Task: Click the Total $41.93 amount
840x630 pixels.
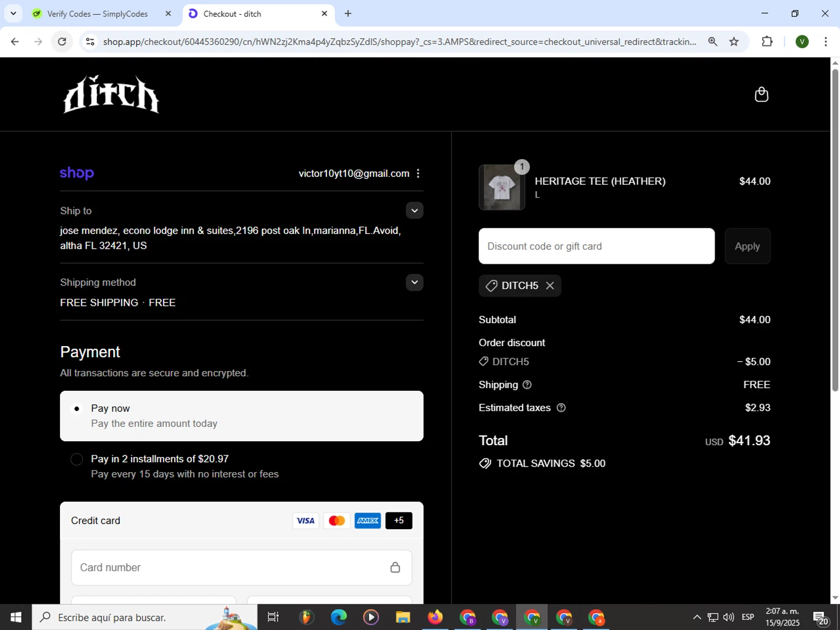Action: coord(749,441)
